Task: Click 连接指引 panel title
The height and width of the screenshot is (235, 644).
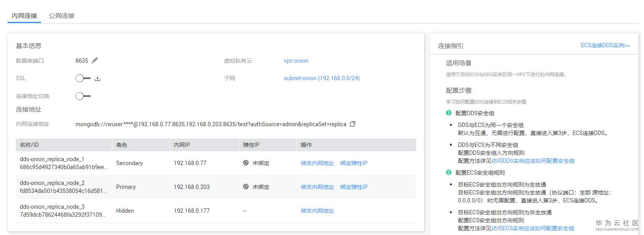Action: [x=451, y=46]
